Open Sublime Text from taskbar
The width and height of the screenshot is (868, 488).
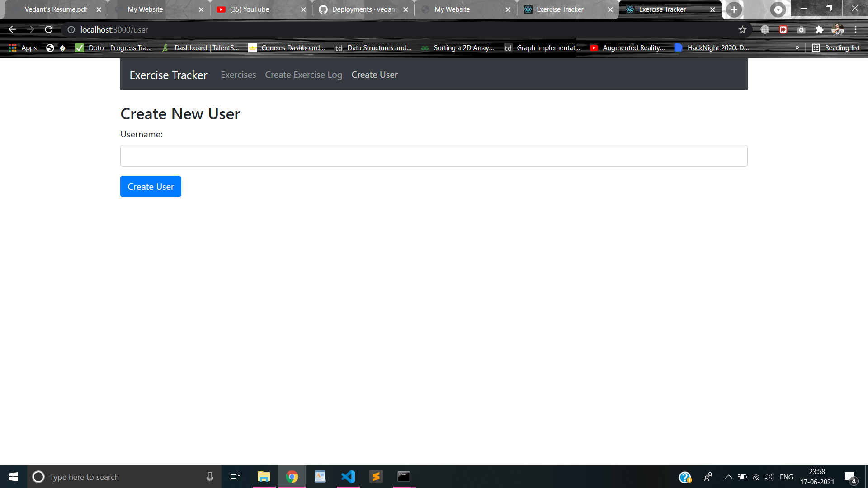coord(376,477)
